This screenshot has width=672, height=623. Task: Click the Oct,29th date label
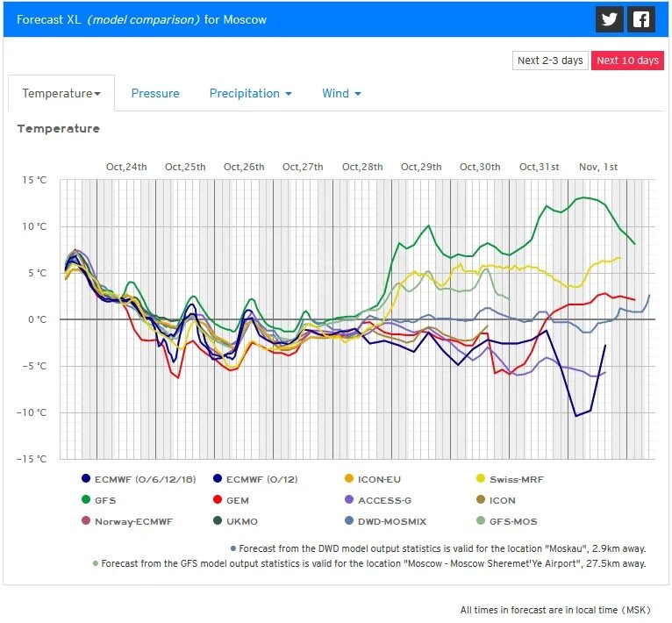click(421, 167)
